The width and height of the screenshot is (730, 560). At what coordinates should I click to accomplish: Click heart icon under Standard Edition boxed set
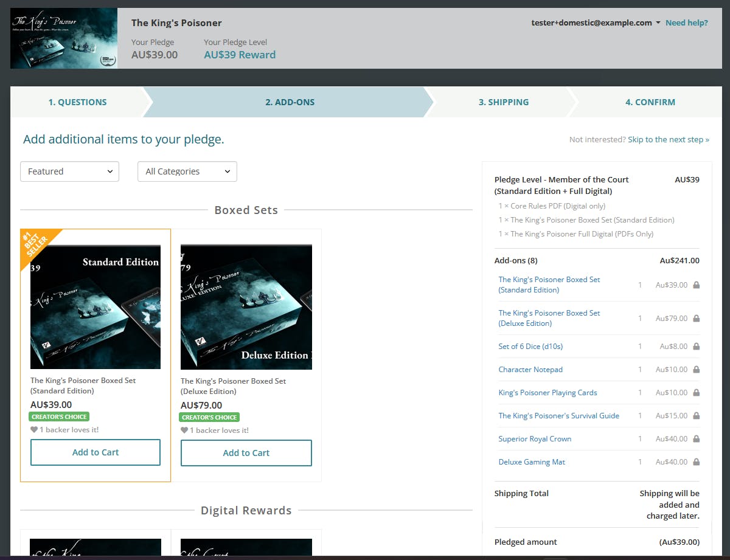tap(34, 430)
